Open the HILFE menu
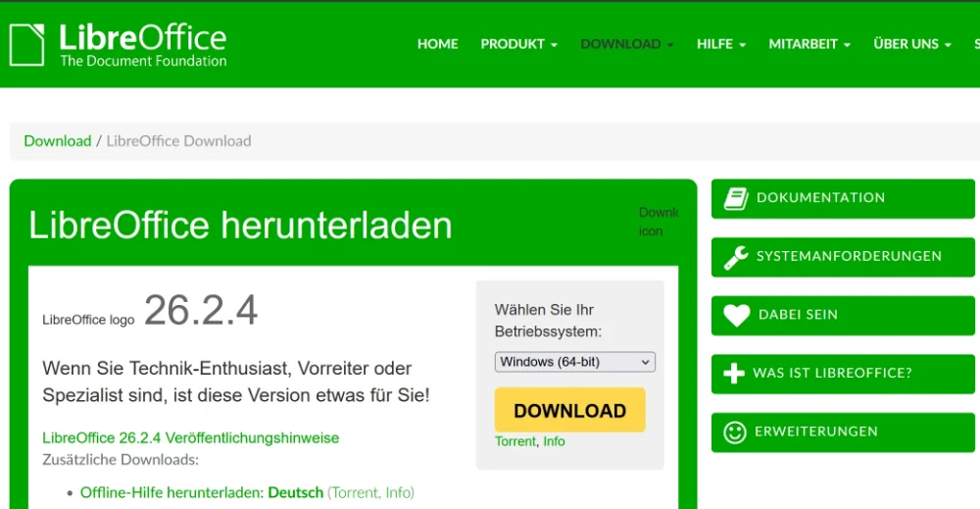980x509 pixels. pos(721,44)
